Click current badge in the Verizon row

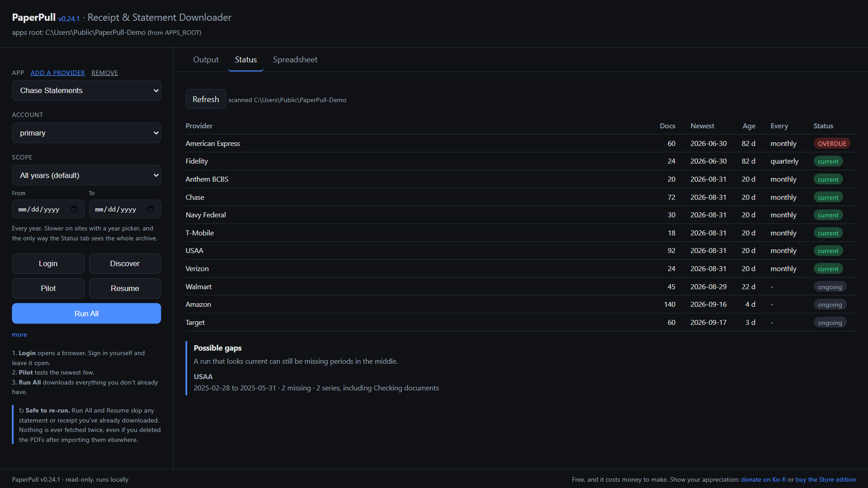tap(828, 269)
